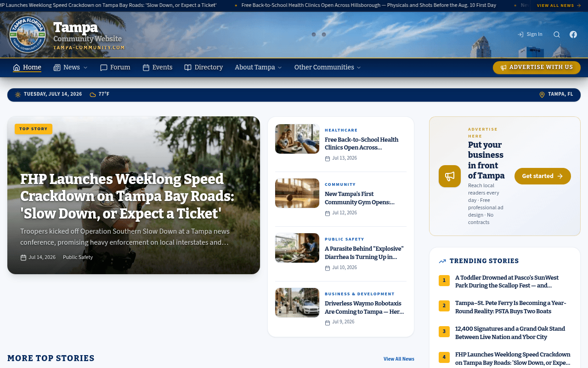Open thumbnail of Waymo robotaxis story
The width and height of the screenshot is (588, 368).
click(297, 303)
